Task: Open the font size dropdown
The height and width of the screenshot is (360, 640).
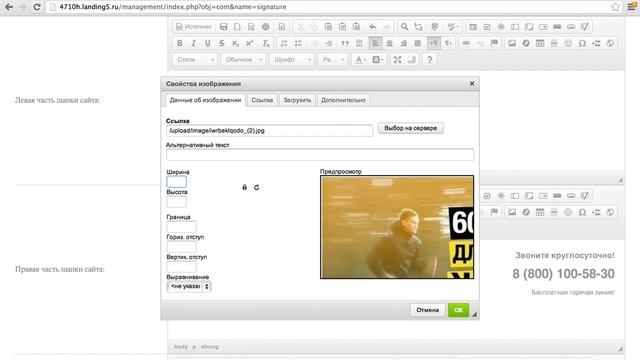Action: [333, 60]
